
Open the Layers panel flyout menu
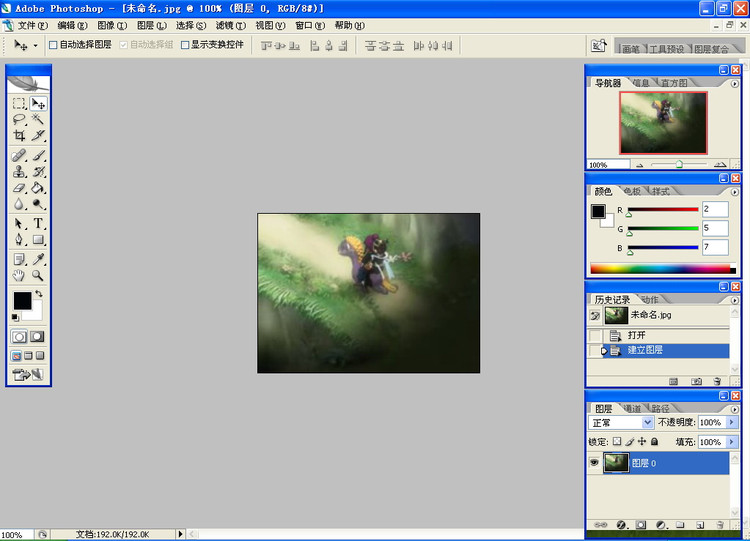tap(735, 409)
